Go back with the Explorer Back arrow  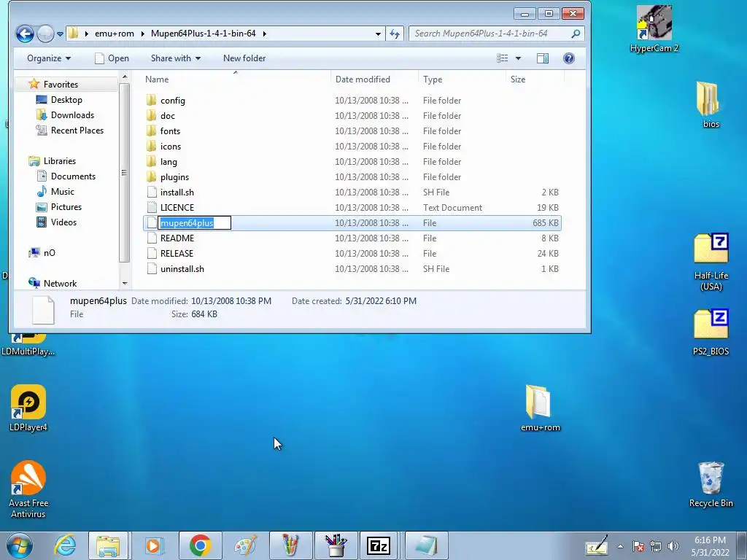point(25,34)
